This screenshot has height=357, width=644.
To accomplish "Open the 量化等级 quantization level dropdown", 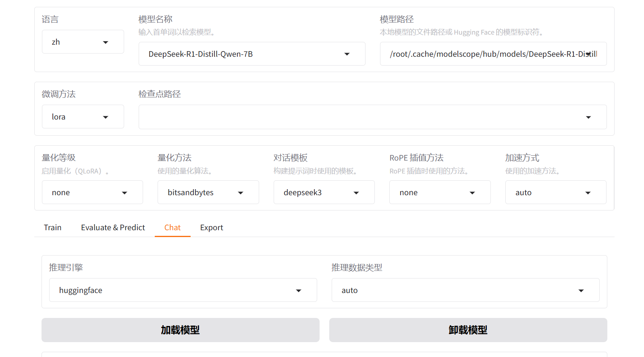I will click(92, 192).
